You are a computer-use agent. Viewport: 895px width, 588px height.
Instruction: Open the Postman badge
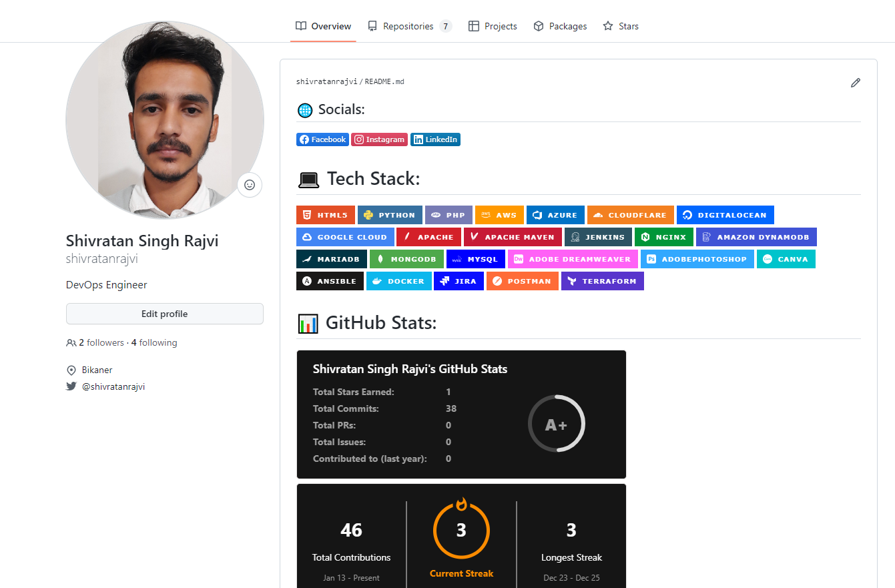pyautogui.click(x=522, y=280)
